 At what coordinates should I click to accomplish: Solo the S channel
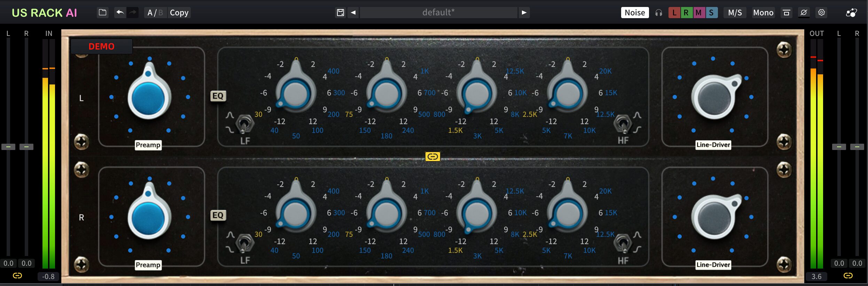(x=711, y=13)
